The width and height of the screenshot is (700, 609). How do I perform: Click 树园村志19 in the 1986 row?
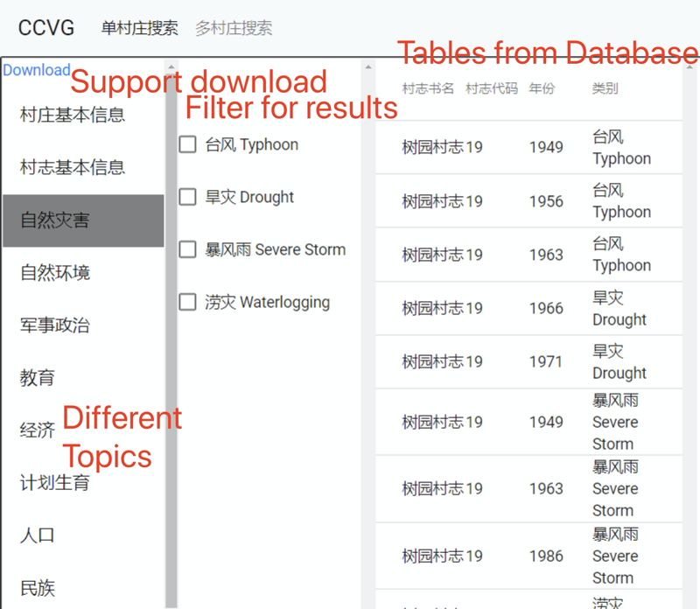(x=443, y=556)
